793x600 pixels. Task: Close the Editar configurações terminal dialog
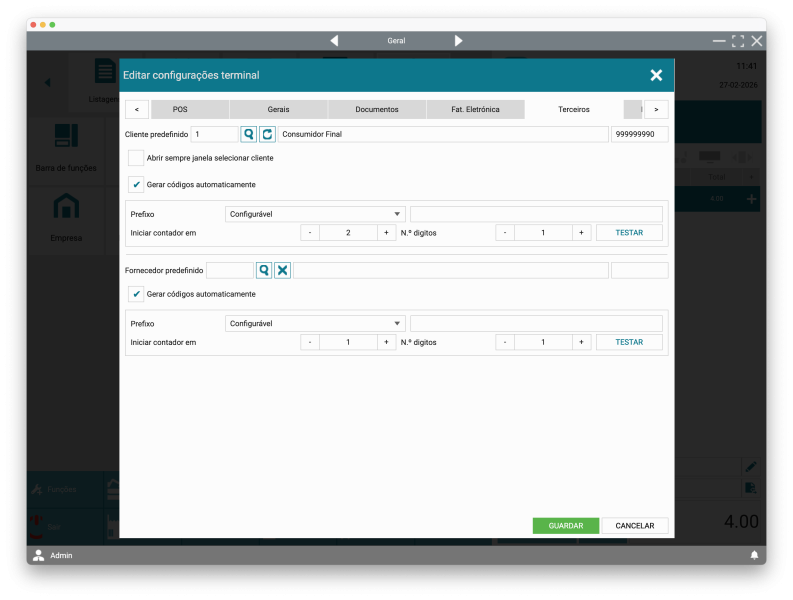pos(656,75)
